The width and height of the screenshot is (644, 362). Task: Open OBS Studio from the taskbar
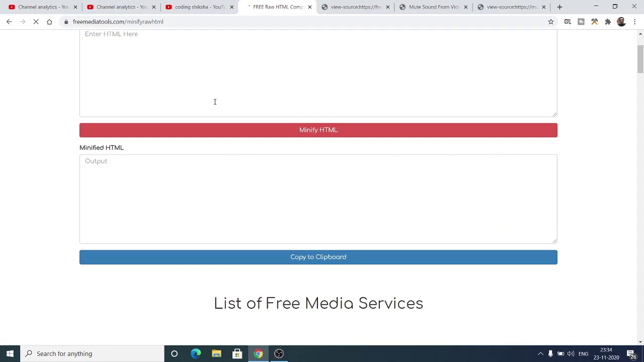pyautogui.click(x=279, y=353)
